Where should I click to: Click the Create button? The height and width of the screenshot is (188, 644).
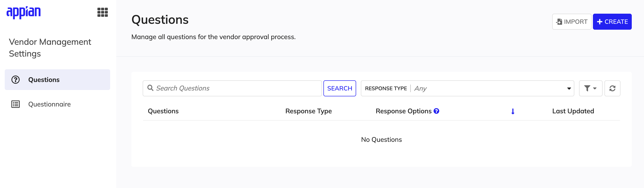pyautogui.click(x=612, y=21)
